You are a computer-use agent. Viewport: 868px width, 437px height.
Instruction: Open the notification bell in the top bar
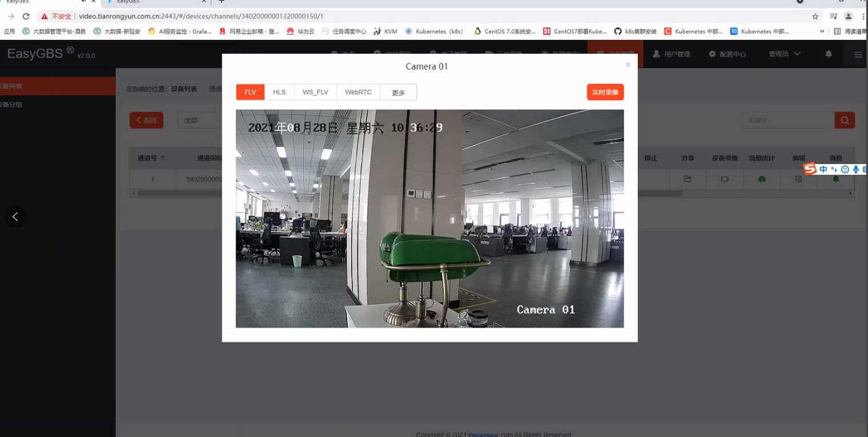point(829,54)
